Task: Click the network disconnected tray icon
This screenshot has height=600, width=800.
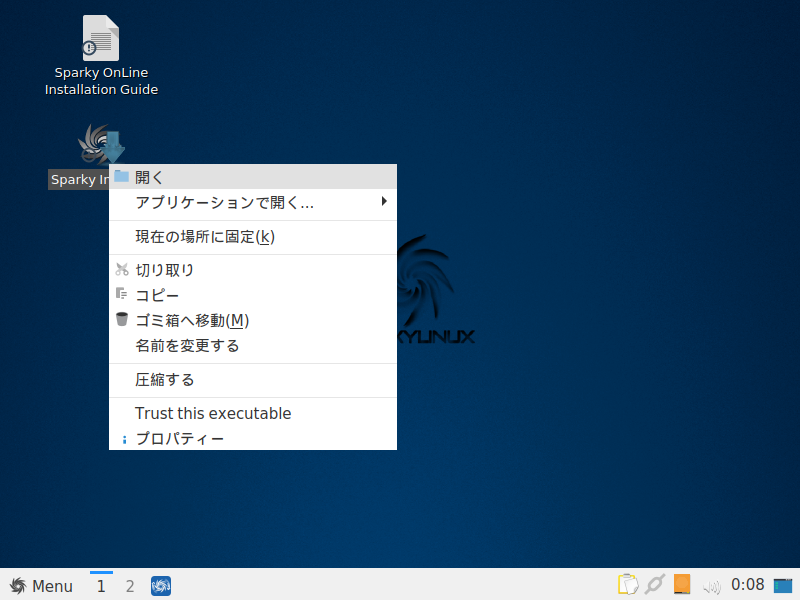Action: (655, 584)
